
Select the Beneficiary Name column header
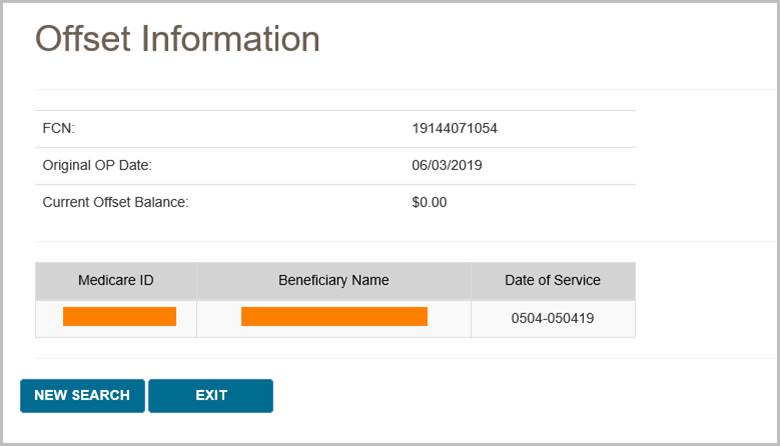click(334, 281)
